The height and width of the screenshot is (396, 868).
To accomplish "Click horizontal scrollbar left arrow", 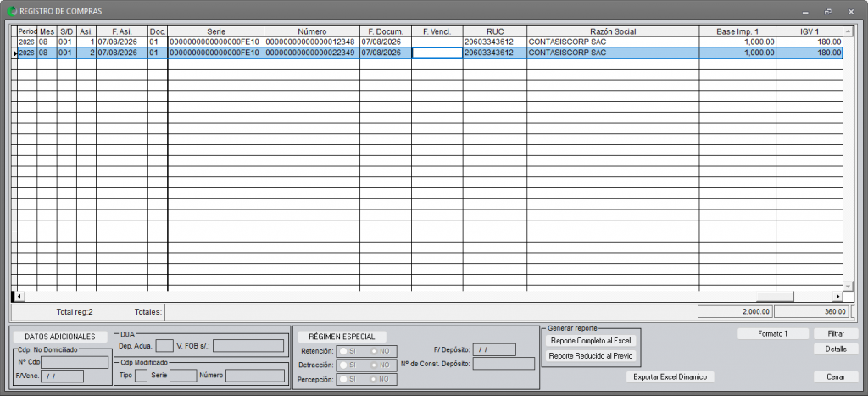I will (19, 296).
